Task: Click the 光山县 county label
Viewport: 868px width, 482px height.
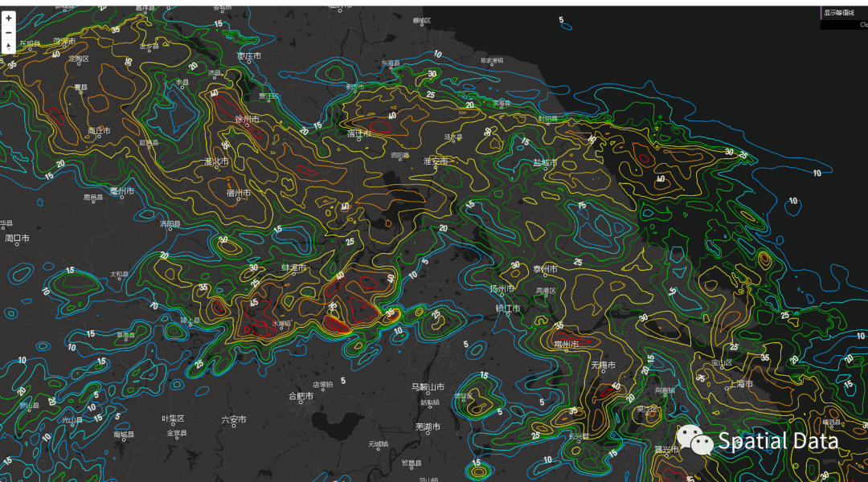Action: (72, 421)
